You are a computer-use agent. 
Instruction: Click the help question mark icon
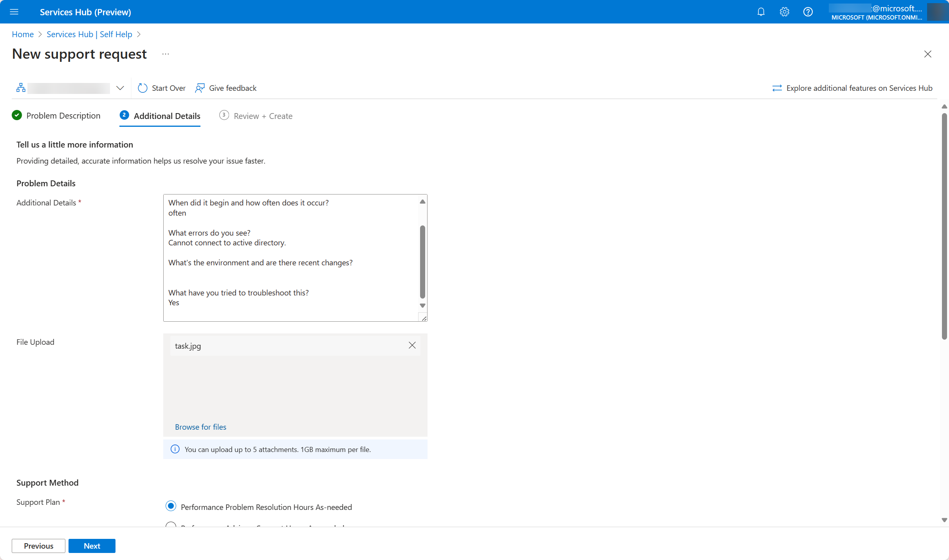click(x=808, y=11)
